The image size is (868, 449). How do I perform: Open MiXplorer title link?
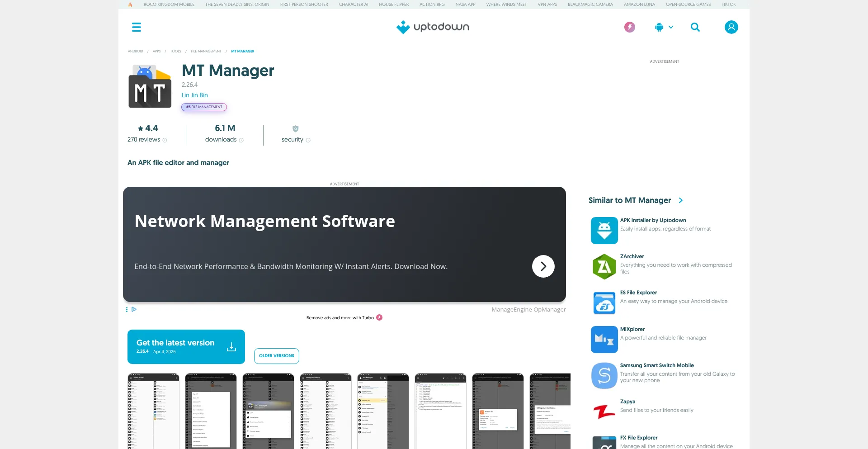click(632, 329)
